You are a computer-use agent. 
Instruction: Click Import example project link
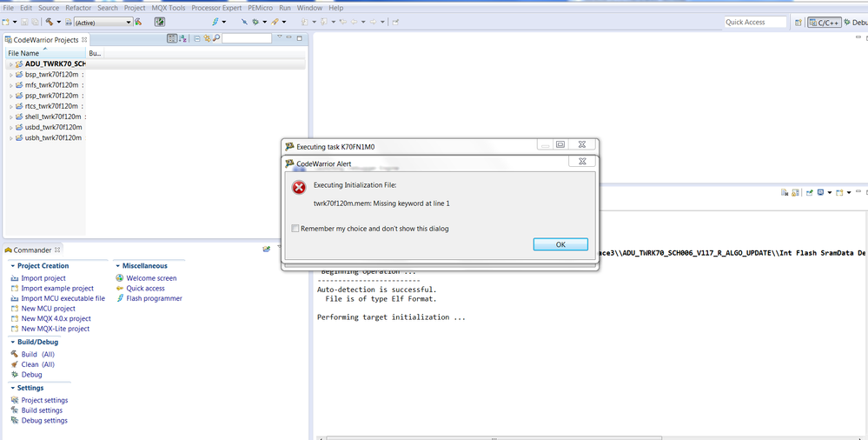(57, 288)
